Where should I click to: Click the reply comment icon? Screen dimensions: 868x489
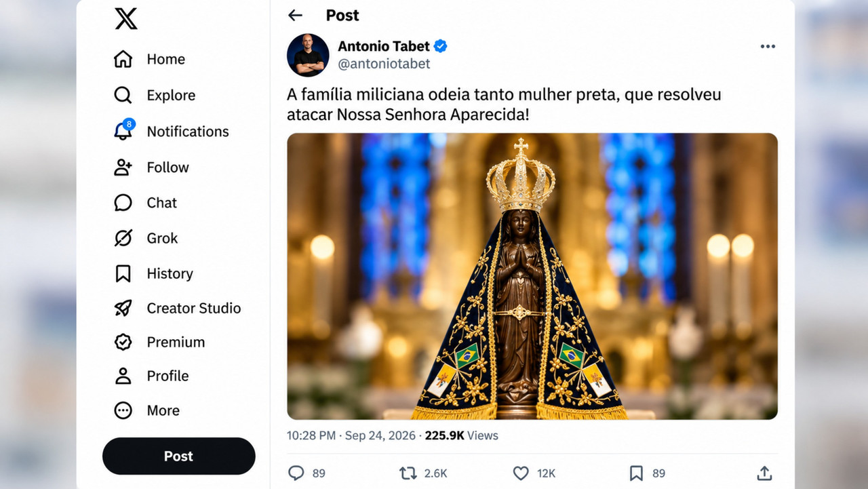[x=296, y=473]
